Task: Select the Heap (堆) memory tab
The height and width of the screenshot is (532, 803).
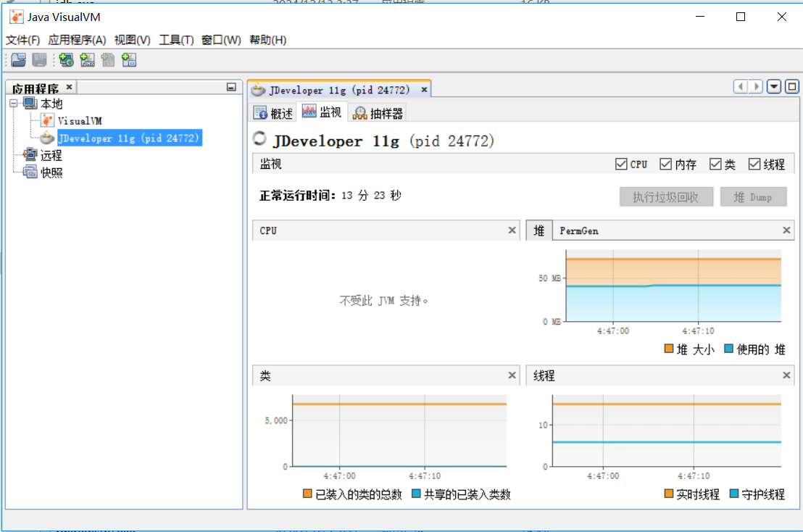Action: (539, 230)
